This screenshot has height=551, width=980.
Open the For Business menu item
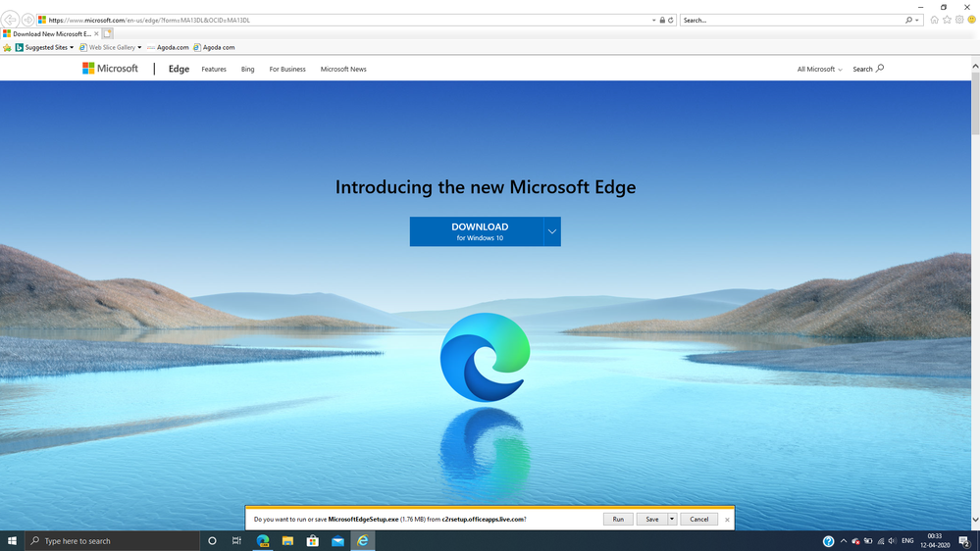(x=287, y=70)
